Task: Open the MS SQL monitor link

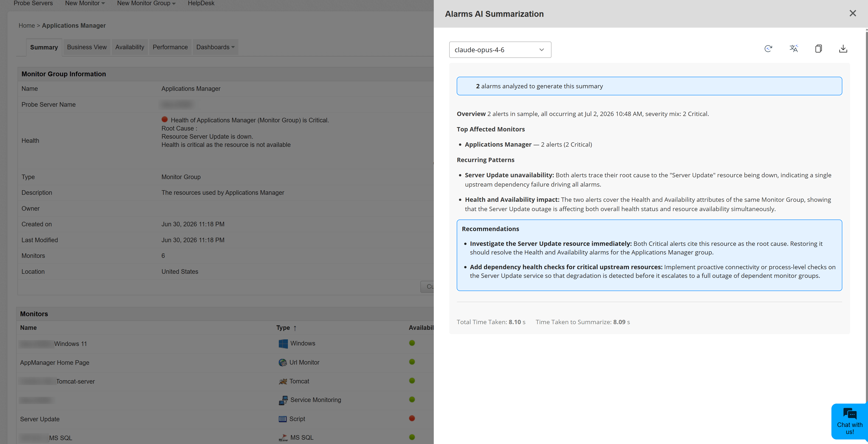Action: pyautogui.click(x=60, y=438)
